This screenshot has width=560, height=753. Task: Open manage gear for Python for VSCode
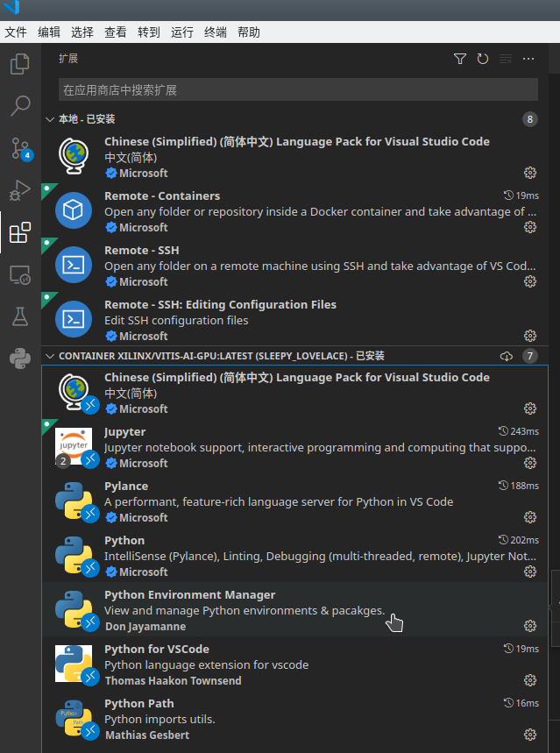[529, 679]
